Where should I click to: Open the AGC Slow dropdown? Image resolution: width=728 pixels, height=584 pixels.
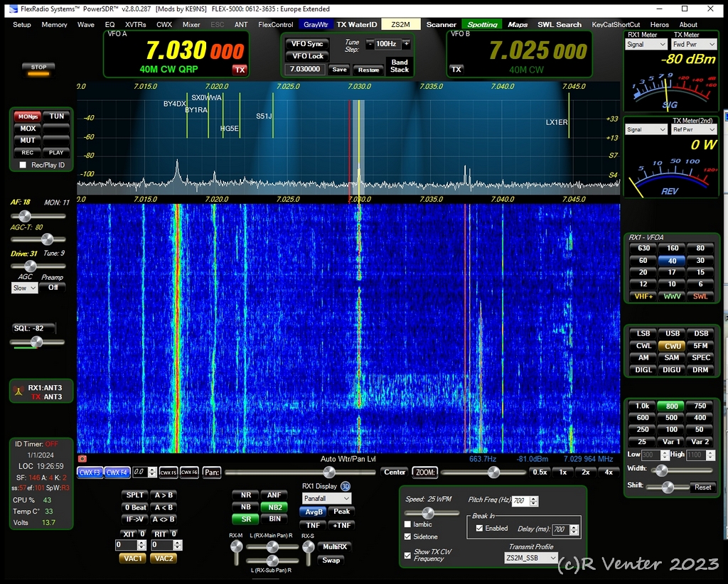click(24, 288)
